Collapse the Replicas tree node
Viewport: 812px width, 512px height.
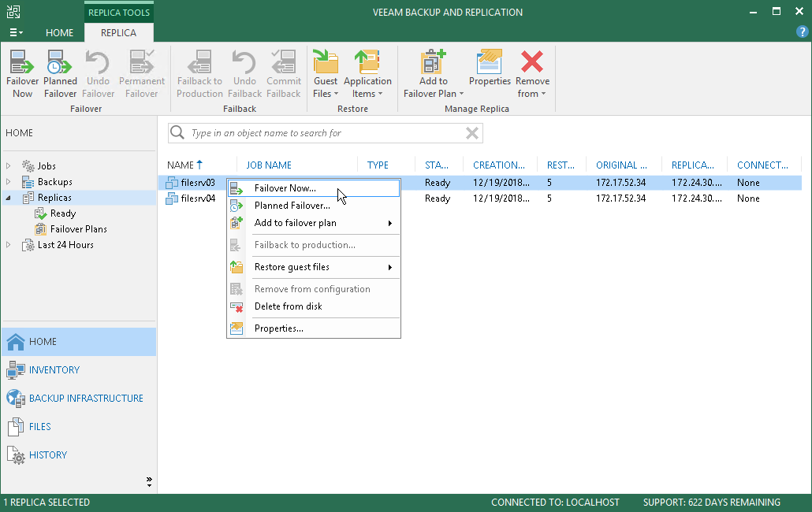coord(9,198)
